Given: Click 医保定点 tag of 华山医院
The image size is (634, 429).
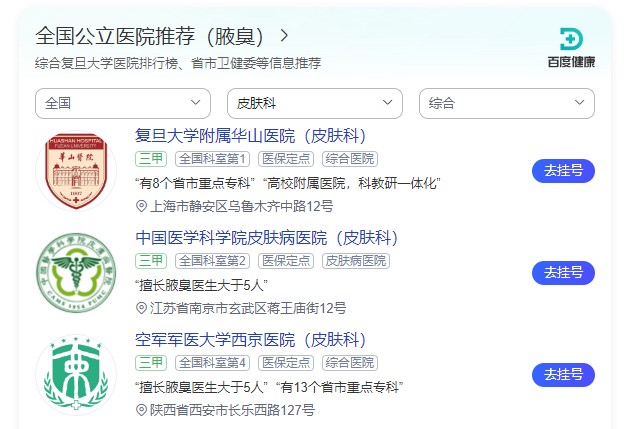Looking at the screenshot, I should click(286, 159).
